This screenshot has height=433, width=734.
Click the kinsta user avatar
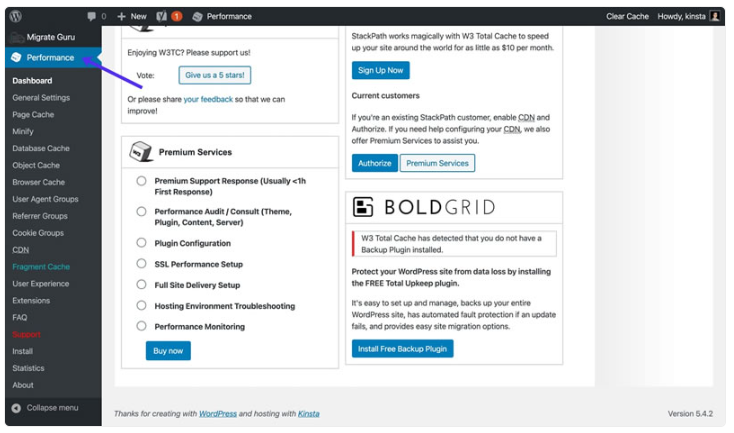pyautogui.click(x=714, y=17)
